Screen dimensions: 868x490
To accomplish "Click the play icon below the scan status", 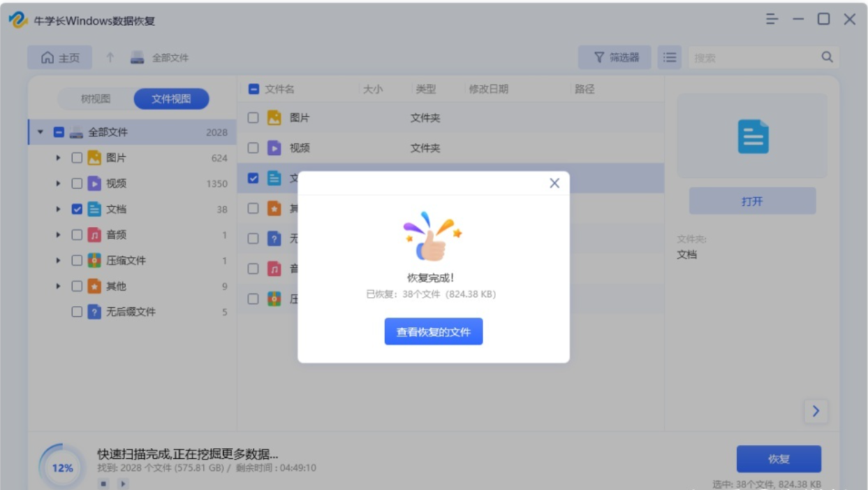I will 123,484.
